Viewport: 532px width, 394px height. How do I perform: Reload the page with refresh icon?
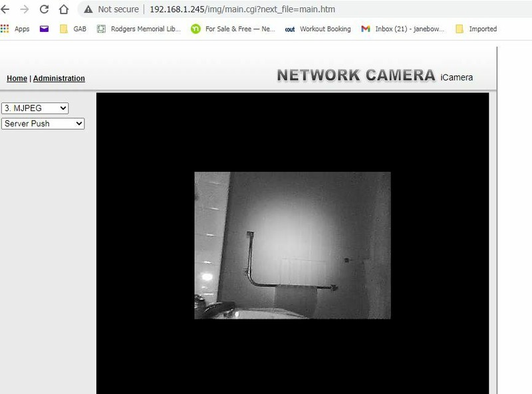click(x=44, y=9)
